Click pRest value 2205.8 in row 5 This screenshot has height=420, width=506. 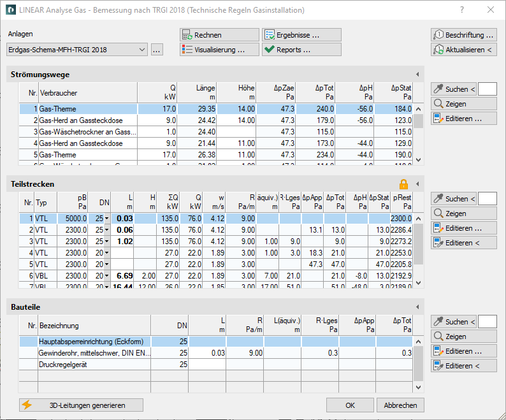coord(401,264)
